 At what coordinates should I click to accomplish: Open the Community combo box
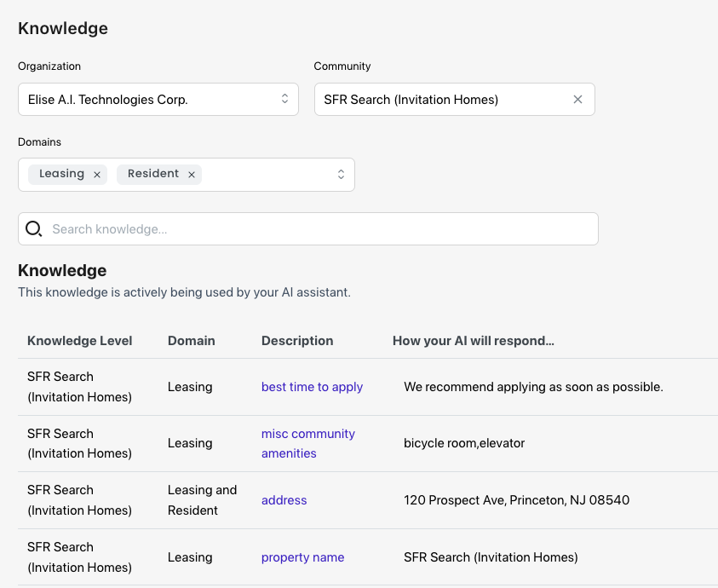click(454, 100)
